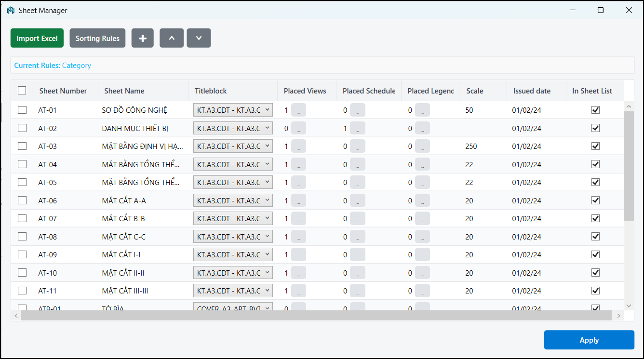Uncheck In Sheet List for AT-02
This screenshot has height=359, width=644.
595,128
